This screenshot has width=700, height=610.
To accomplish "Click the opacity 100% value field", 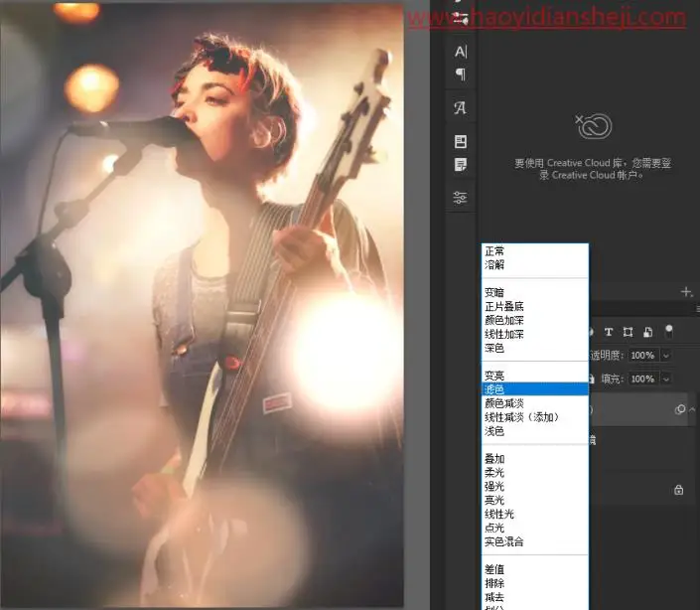I will [642, 356].
